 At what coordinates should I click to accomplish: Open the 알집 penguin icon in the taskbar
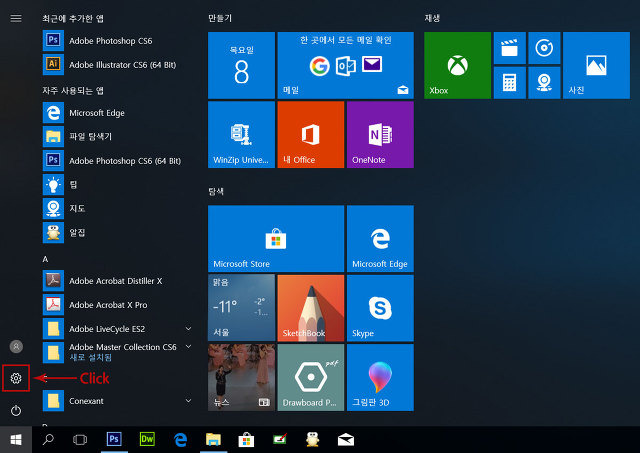(x=313, y=440)
